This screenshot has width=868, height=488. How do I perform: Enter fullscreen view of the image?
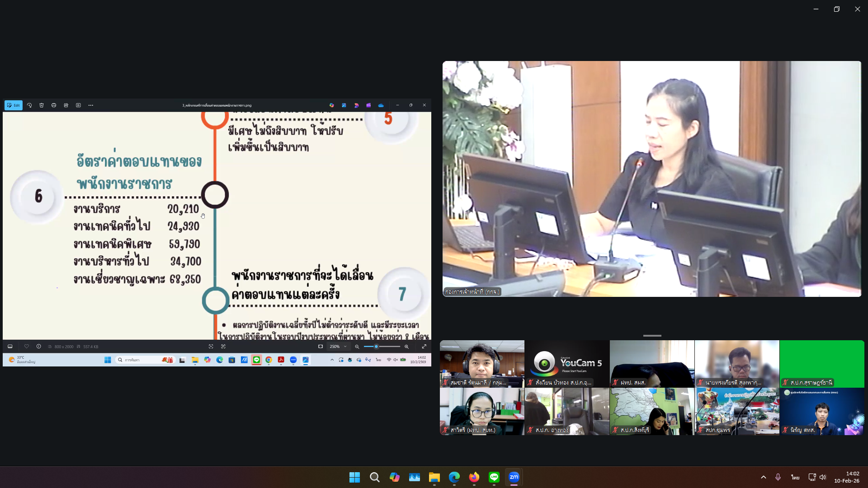click(x=424, y=347)
